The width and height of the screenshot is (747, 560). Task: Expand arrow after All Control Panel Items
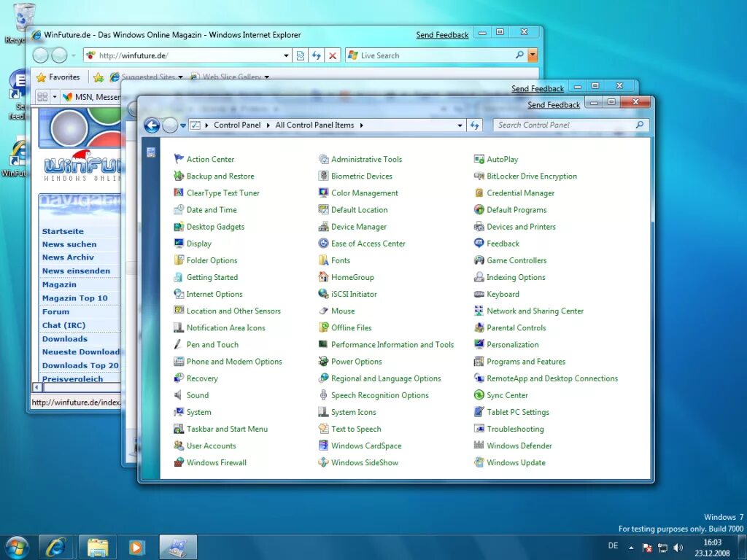point(362,125)
